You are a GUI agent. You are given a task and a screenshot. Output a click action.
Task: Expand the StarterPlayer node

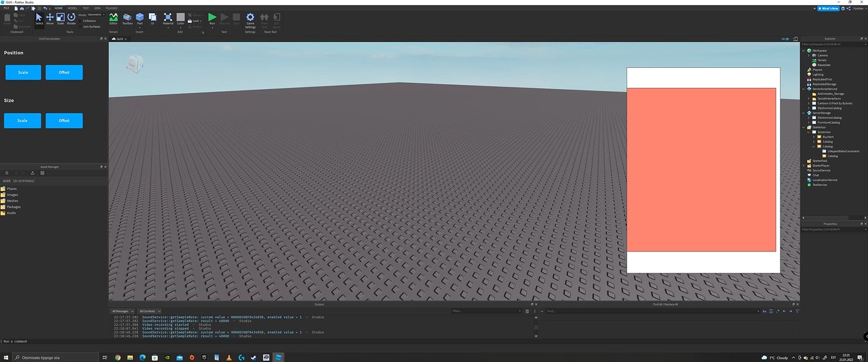804,165
